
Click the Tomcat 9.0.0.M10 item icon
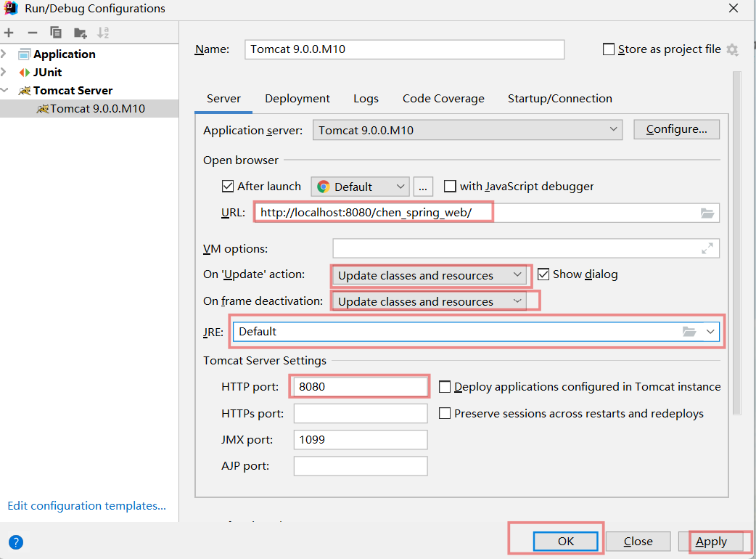click(42, 109)
